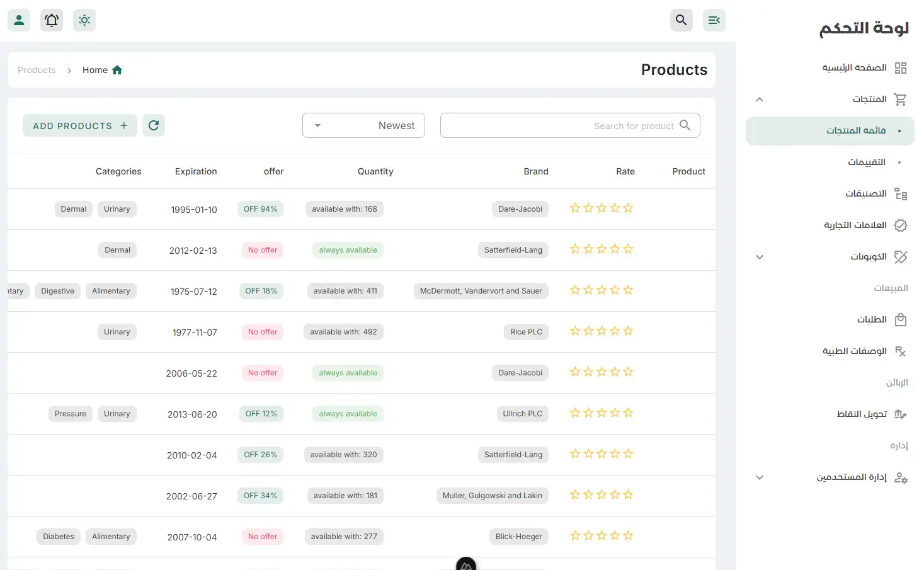Click the OFF 18% offer chip
This screenshot has height=570, width=924.
pos(261,291)
